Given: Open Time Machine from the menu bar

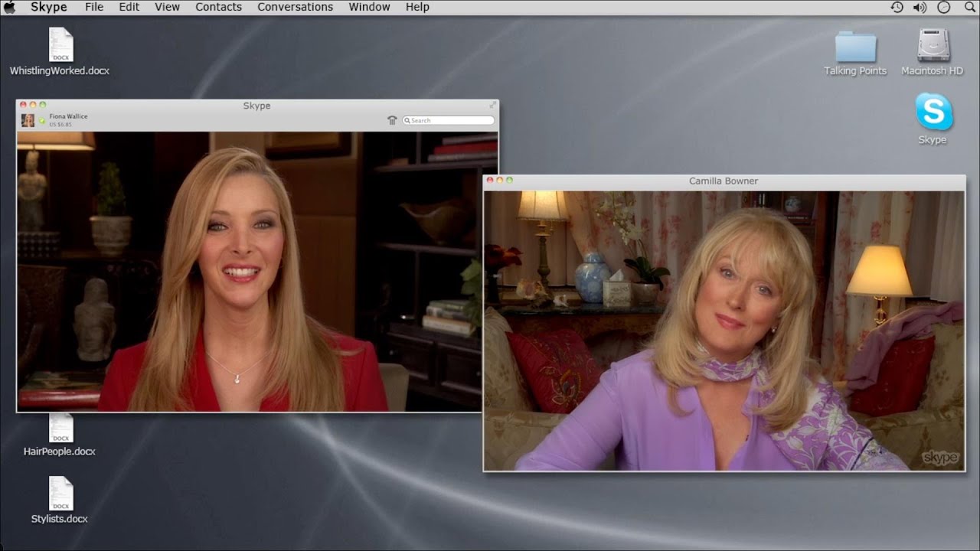Looking at the screenshot, I should click(x=897, y=7).
